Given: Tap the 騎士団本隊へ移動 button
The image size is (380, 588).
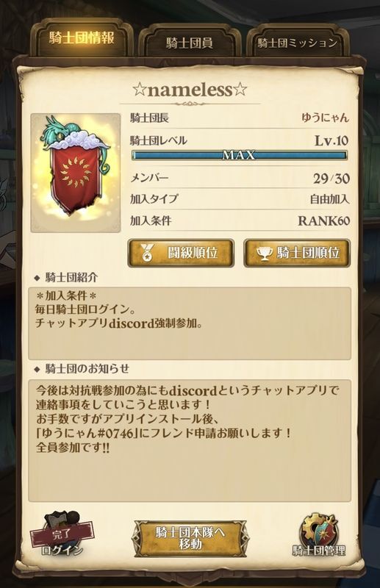Looking at the screenshot, I should (190, 539).
